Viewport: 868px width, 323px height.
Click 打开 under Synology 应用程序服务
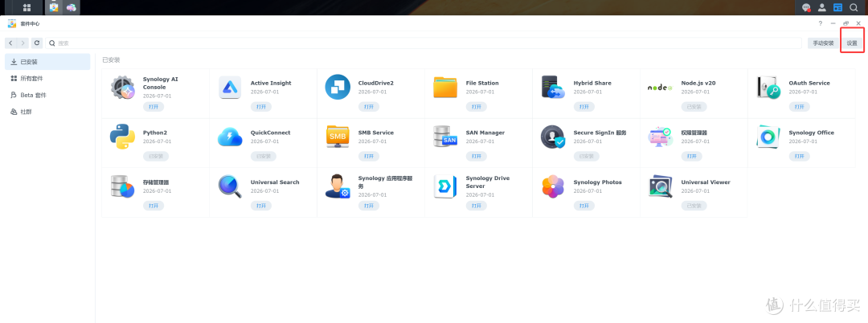click(369, 206)
